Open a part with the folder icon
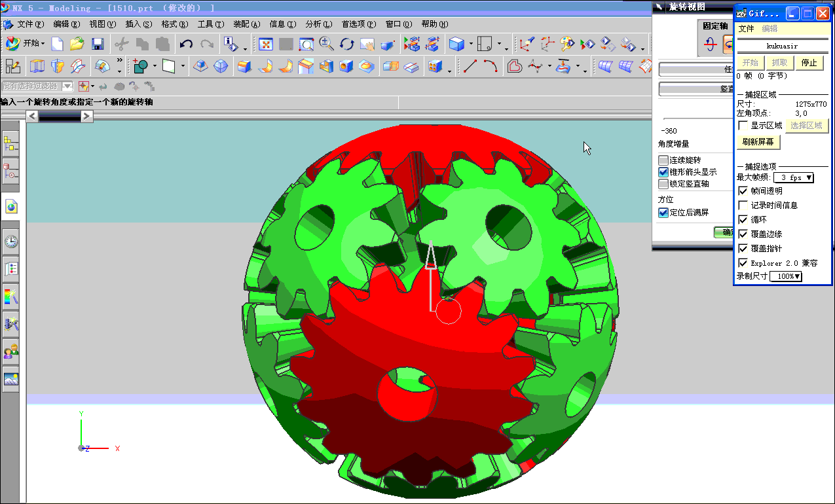This screenshot has height=504, width=835. point(77,44)
